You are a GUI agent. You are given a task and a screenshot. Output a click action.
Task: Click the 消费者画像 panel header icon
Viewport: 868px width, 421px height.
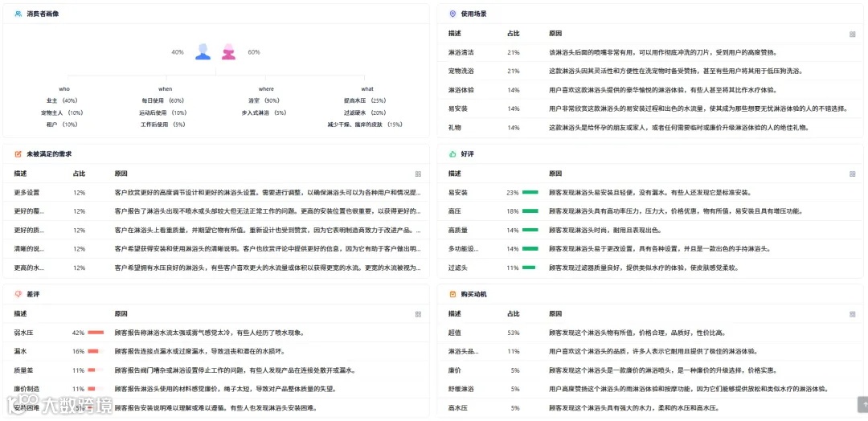(x=18, y=14)
